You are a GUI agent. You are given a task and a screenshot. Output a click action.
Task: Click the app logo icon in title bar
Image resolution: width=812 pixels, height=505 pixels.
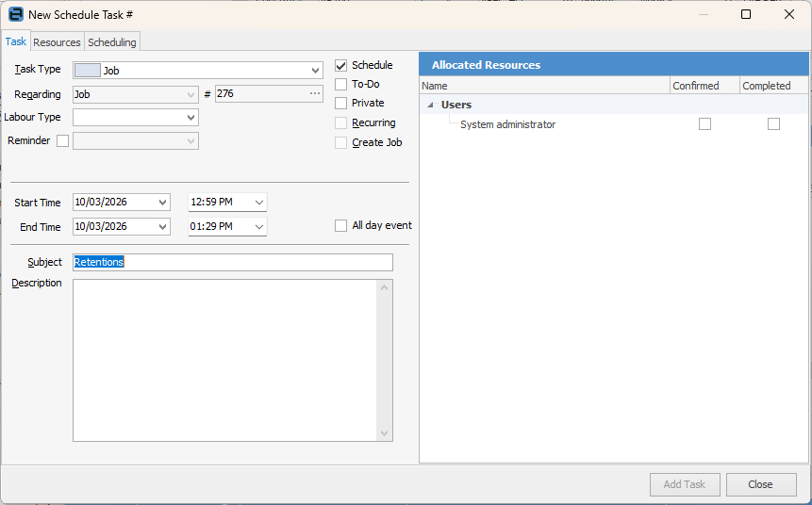tap(16, 14)
